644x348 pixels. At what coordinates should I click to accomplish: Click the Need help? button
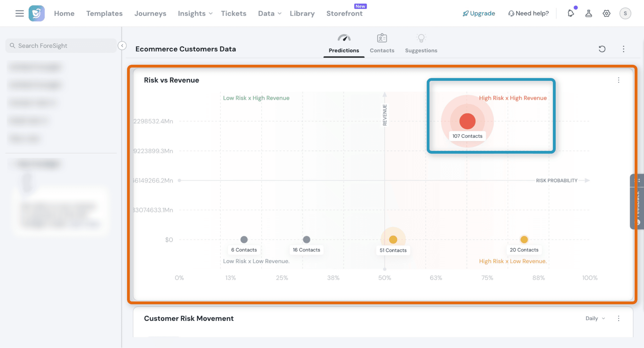point(528,14)
